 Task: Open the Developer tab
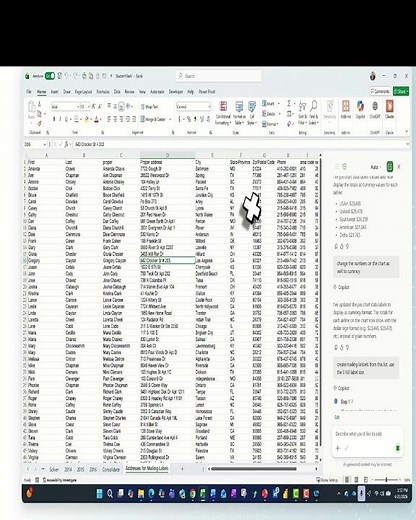tap(176, 92)
